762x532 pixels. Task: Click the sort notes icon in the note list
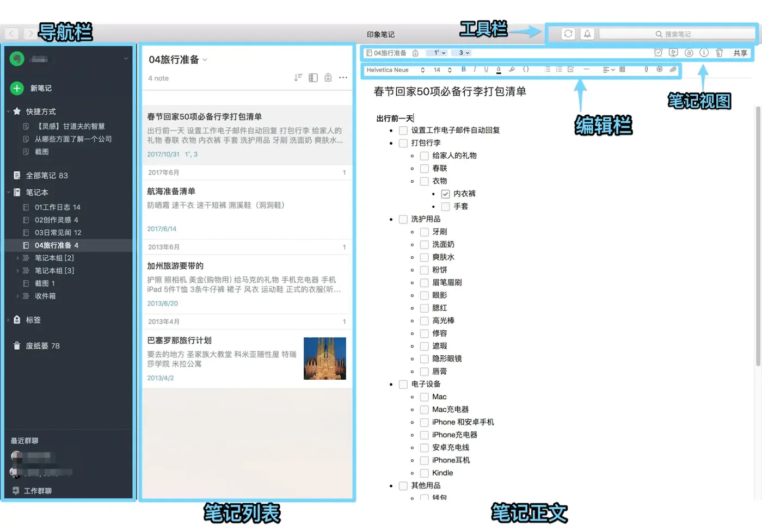[x=298, y=78]
